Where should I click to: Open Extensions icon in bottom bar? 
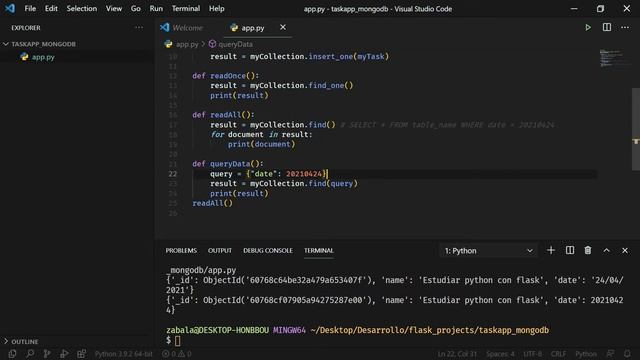tap(82, 354)
